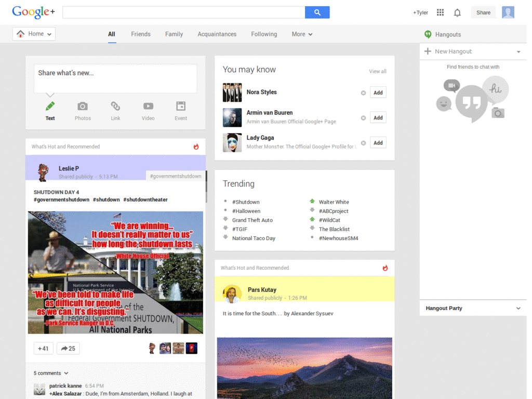Dismiss Lady Gaga suggestion x icon

(363, 143)
